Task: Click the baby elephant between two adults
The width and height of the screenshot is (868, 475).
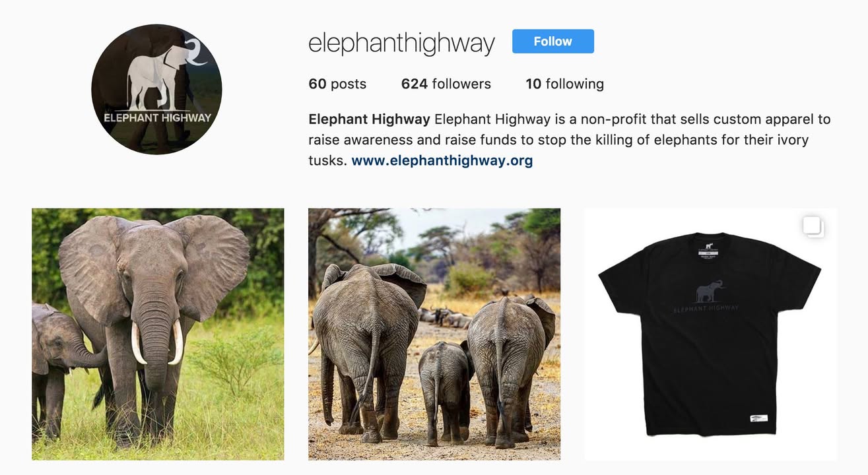Action: click(444, 390)
